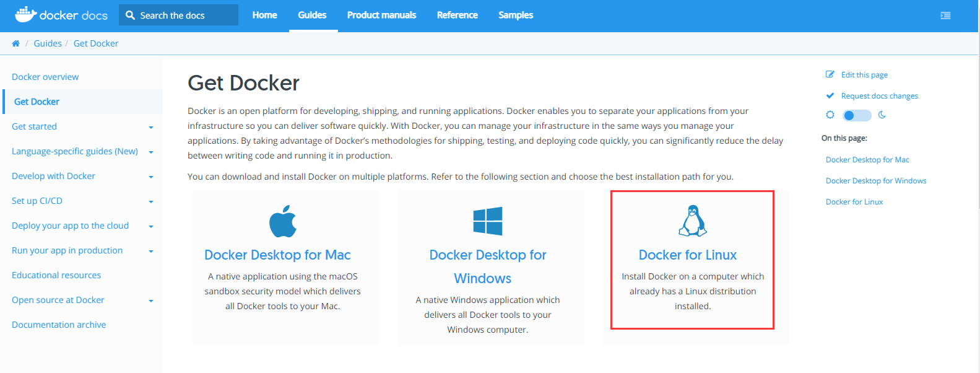Click the moon dark-mode icon
The height and width of the screenshot is (373, 980).
coord(882,115)
